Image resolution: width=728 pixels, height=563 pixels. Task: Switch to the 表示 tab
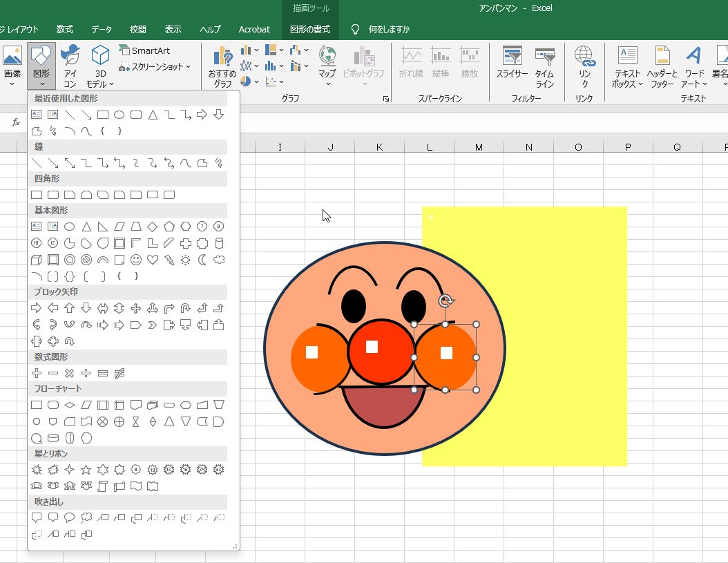(173, 29)
